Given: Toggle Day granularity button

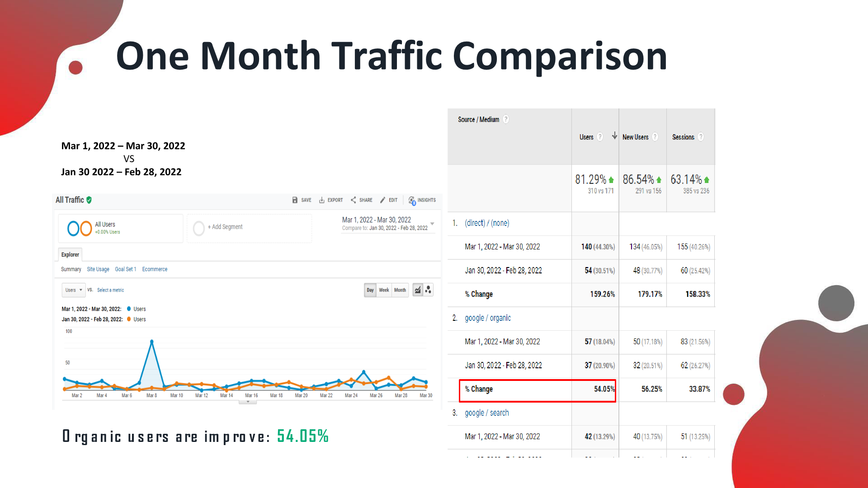Looking at the screenshot, I should [370, 290].
